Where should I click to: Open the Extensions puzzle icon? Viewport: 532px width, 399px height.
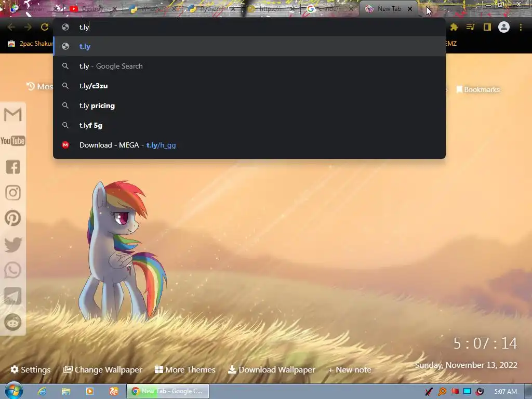[x=454, y=27]
